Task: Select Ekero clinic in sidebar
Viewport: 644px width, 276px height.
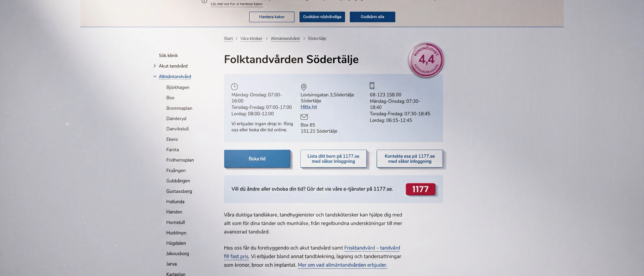Action: pos(172,139)
